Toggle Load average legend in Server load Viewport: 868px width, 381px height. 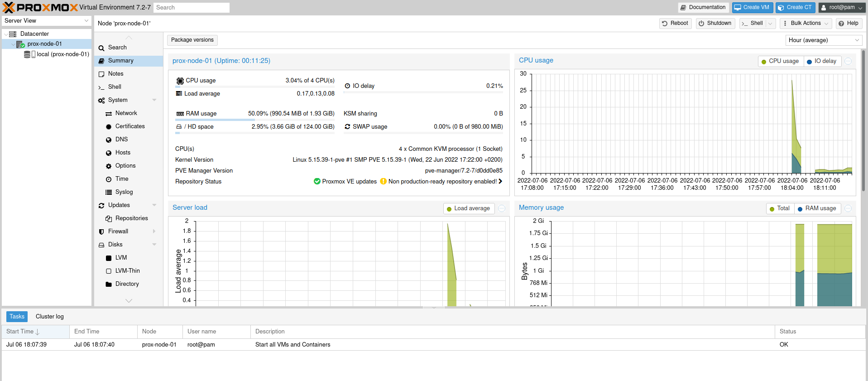tap(468, 208)
